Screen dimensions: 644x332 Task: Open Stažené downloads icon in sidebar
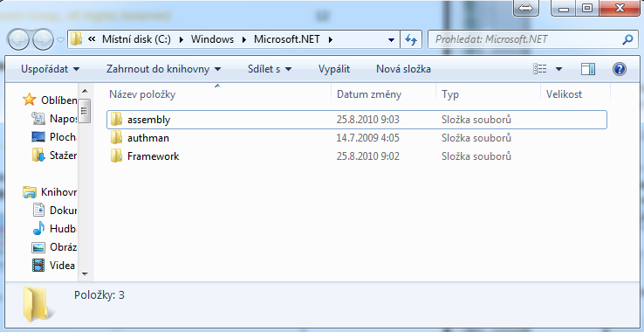coord(38,156)
